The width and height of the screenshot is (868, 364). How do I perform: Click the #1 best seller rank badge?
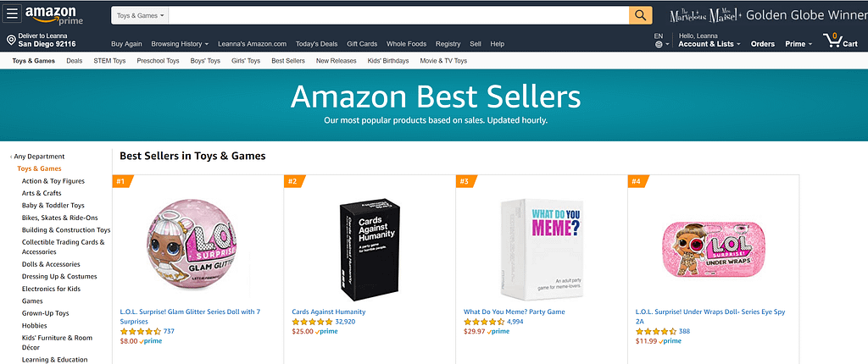coord(122,181)
